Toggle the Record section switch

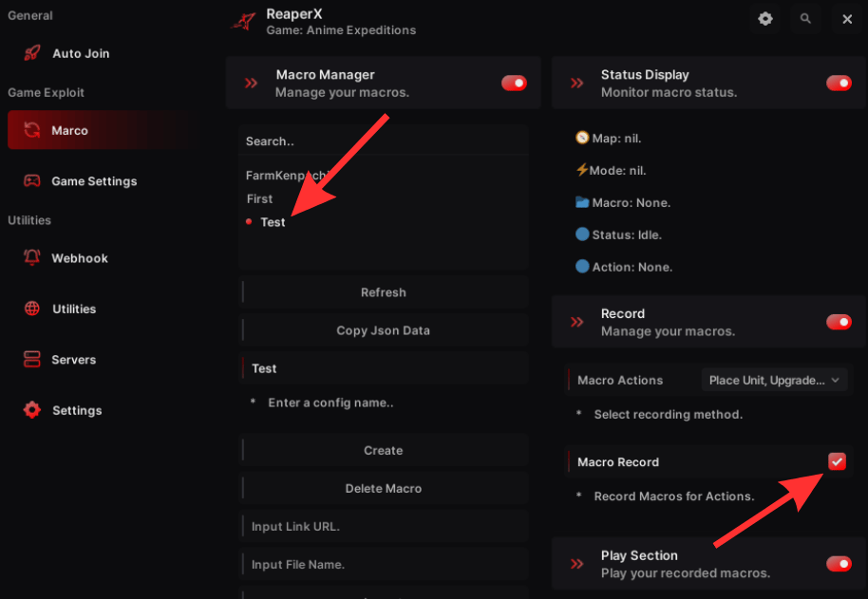(839, 322)
